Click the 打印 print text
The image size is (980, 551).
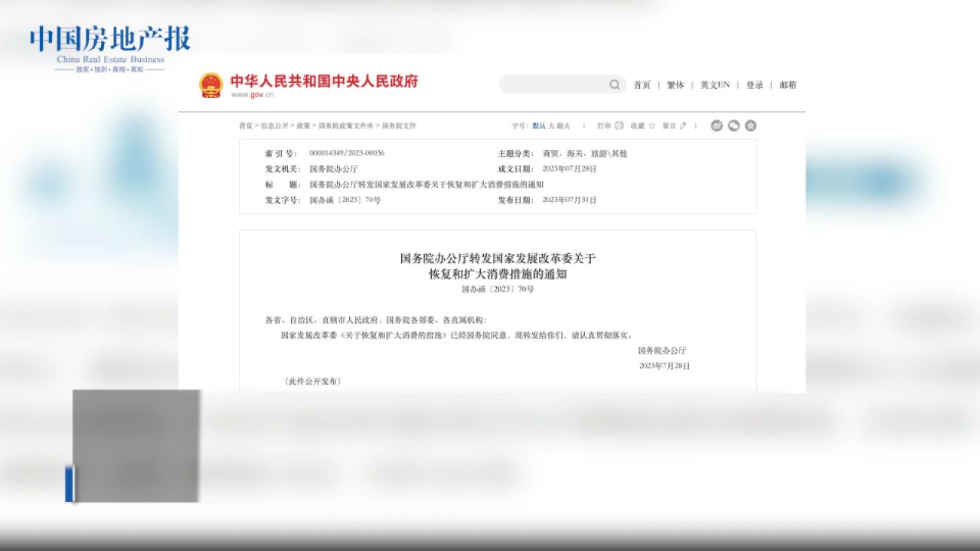(604, 126)
